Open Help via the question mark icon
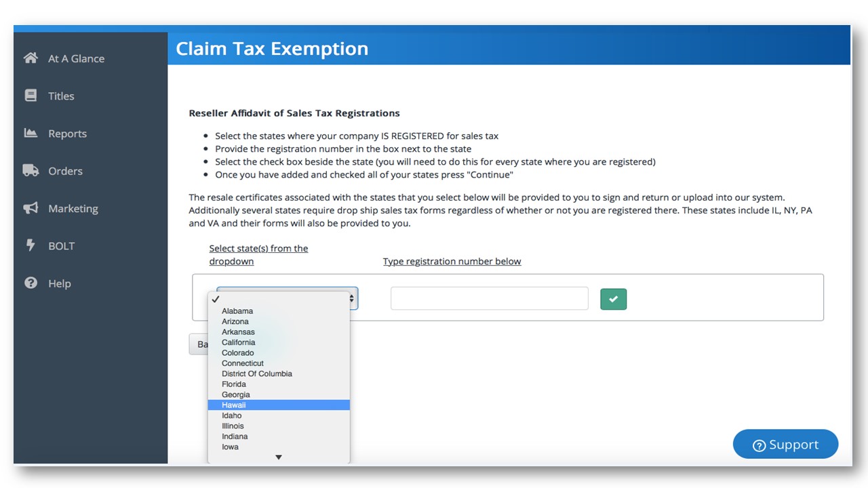Viewport: 868px width, 488px height. (31, 283)
